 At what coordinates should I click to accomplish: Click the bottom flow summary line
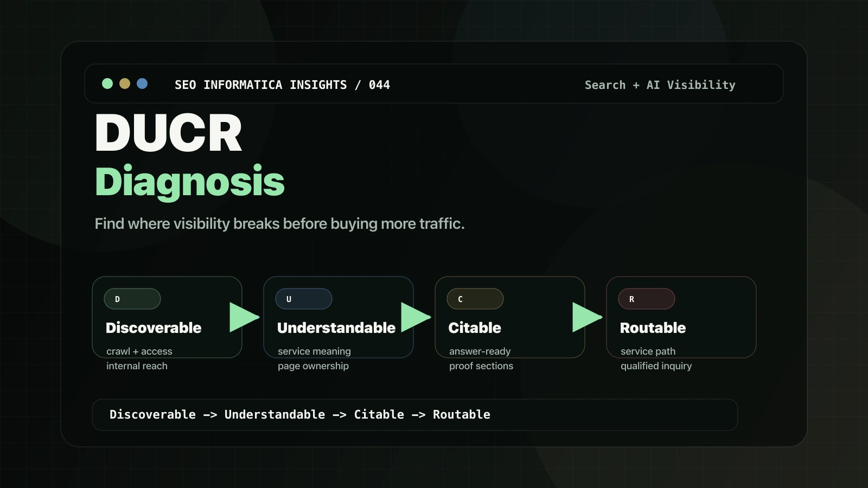click(x=300, y=415)
